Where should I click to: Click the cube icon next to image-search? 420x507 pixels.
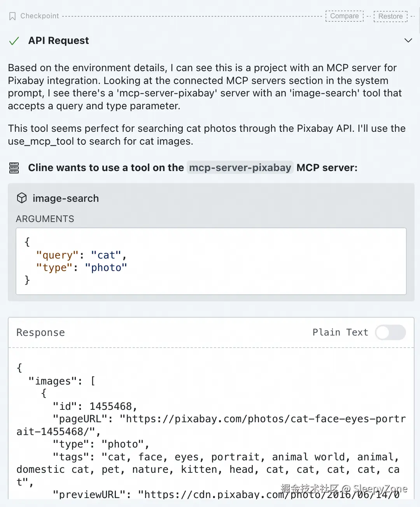[22, 198]
